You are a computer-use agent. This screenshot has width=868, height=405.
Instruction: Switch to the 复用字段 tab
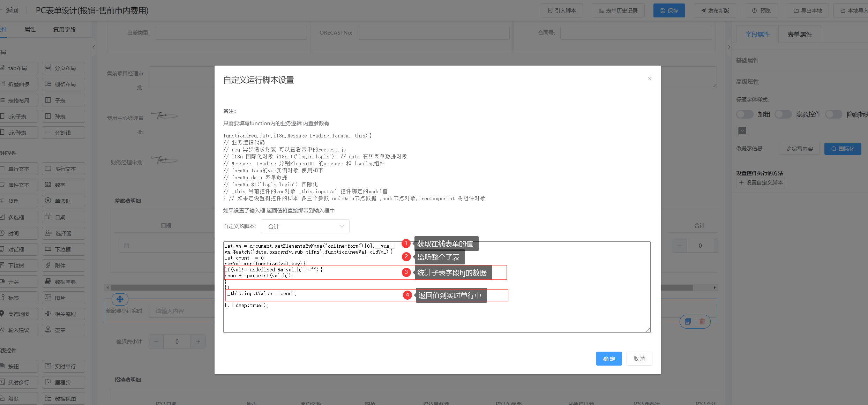64,30
